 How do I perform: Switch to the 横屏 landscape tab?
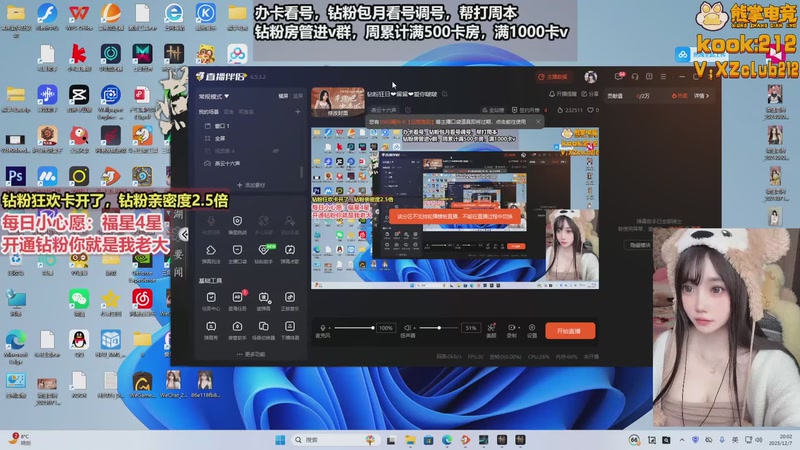[283, 96]
